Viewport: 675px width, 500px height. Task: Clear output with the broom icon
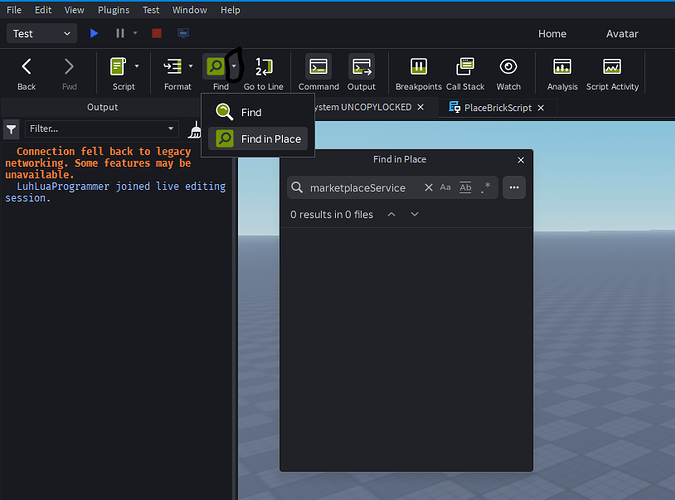[x=195, y=130]
